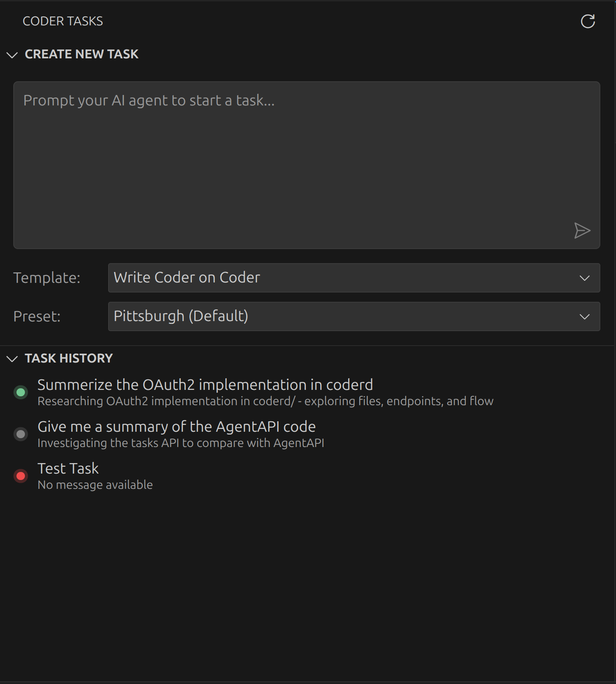Screen dimensions: 616x684
Task: Select the AgentAPI code summary task
Action: point(176,427)
